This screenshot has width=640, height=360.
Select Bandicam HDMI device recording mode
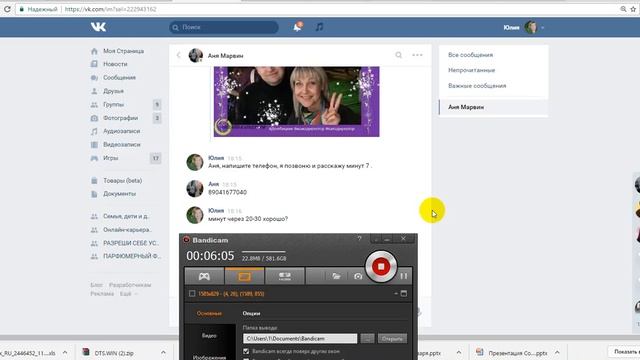point(284,276)
